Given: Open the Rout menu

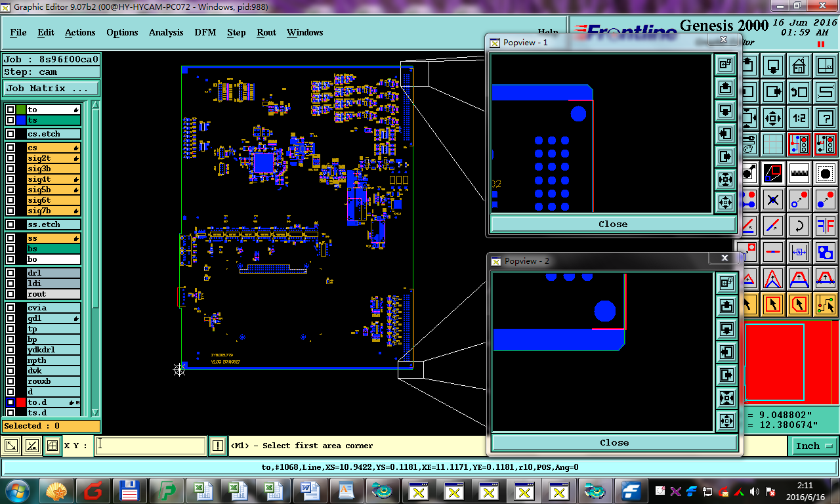Looking at the screenshot, I should point(266,32).
